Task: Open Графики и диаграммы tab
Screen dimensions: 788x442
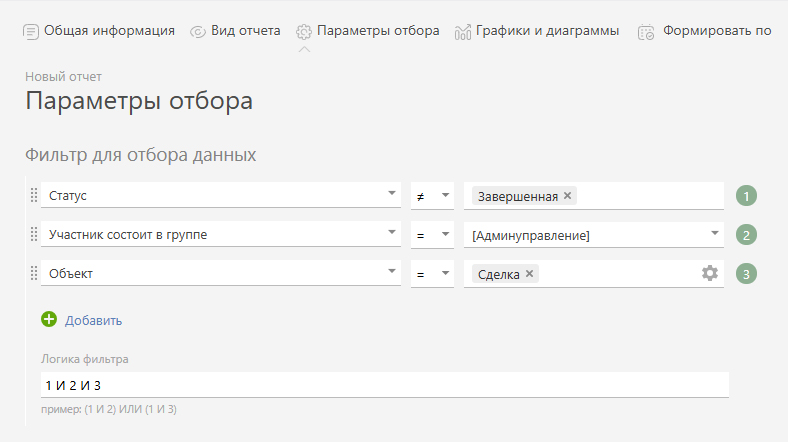Action: 537,31
